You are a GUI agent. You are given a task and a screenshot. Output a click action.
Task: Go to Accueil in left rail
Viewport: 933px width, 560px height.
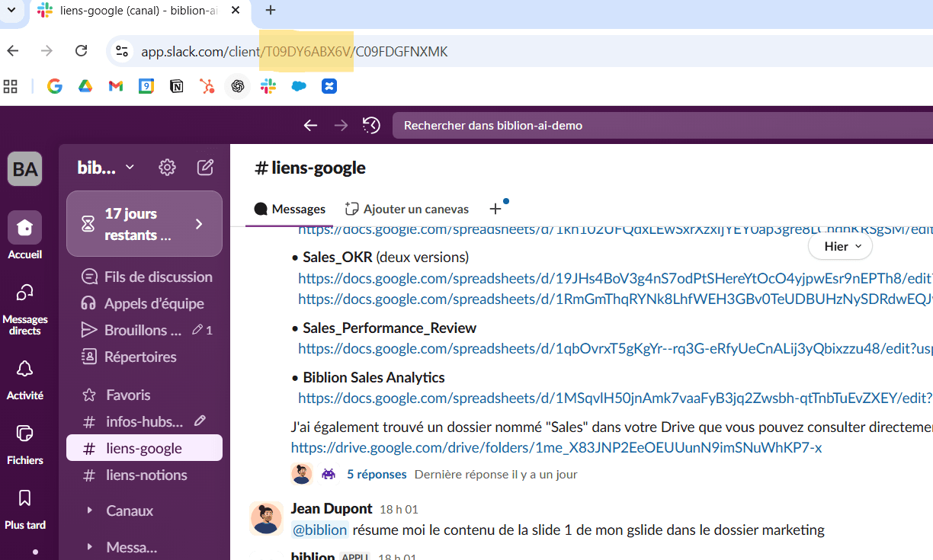click(25, 235)
